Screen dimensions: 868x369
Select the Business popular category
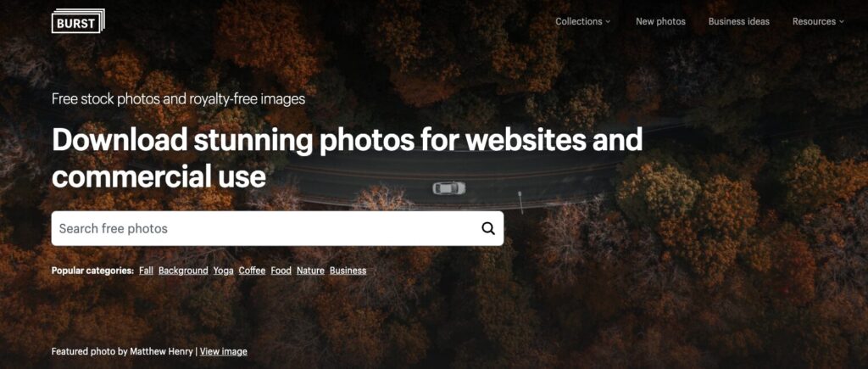(348, 271)
